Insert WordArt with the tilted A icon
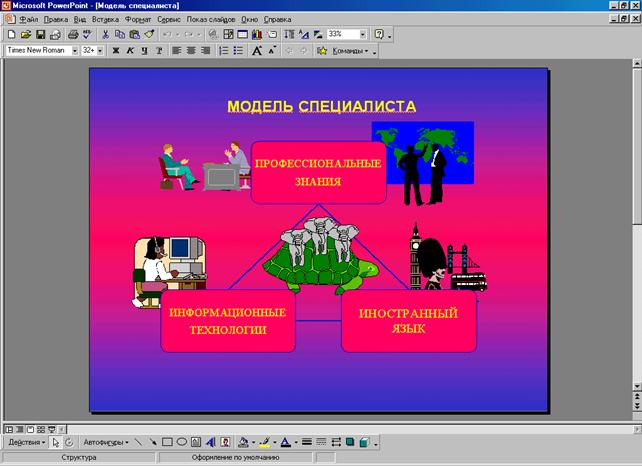Viewport: 642px width, 466px height. (x=210, y=442)
